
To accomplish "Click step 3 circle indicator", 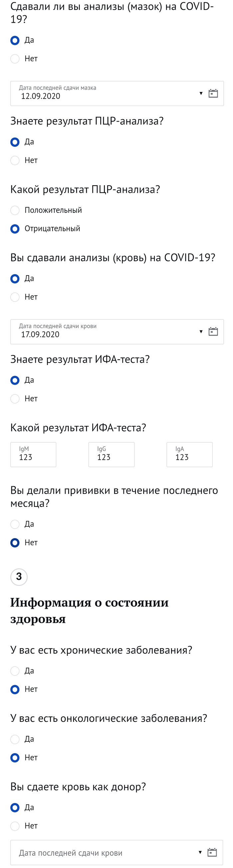I will (19, 577).
